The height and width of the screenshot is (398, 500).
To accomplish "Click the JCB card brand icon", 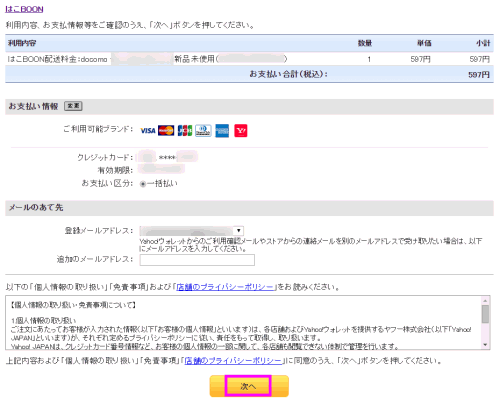I will 185,131.
